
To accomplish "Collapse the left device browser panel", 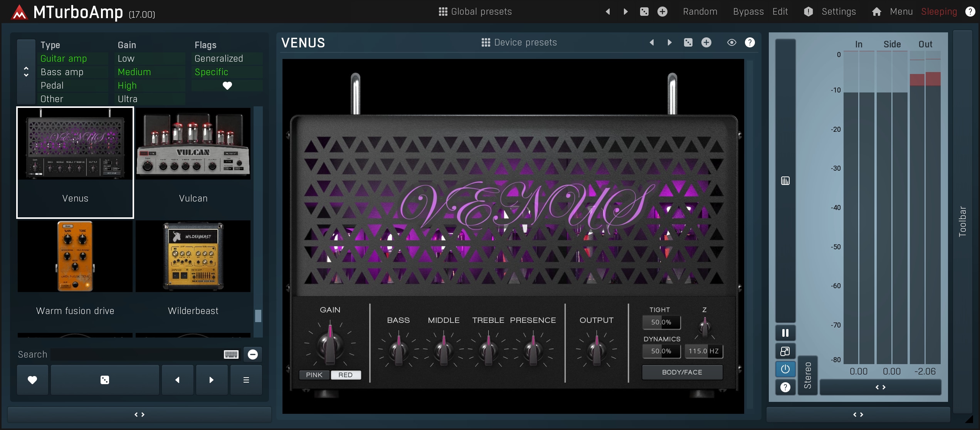I will pos(139,415).
